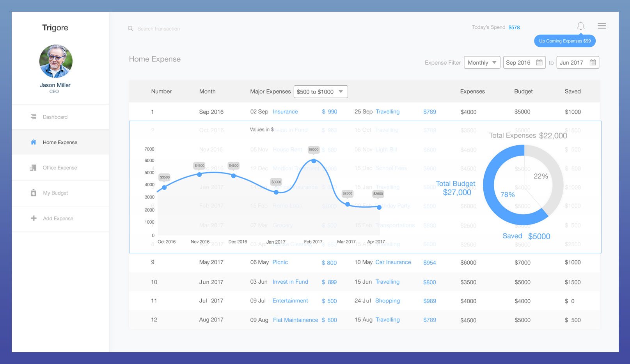Image resolution: width=630 pixels, height=364 pixels.
Task: Open the $500 to $1000 dropdown
Action: (320, 92)
